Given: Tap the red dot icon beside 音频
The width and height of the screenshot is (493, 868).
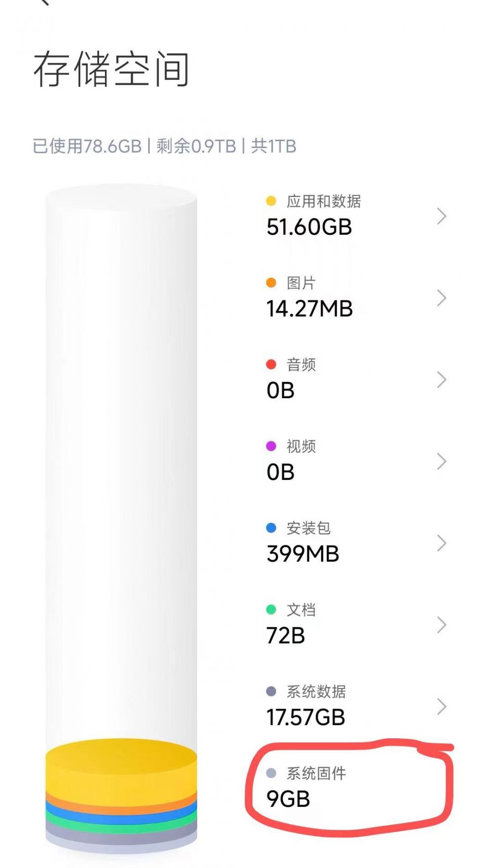Looking at the screenshot, I should (270, 363).
